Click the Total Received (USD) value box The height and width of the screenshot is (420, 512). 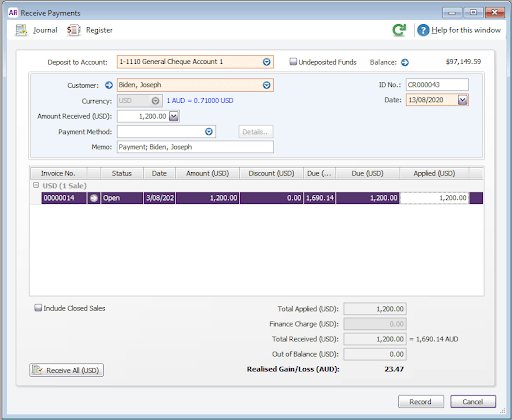pos(375,339)
